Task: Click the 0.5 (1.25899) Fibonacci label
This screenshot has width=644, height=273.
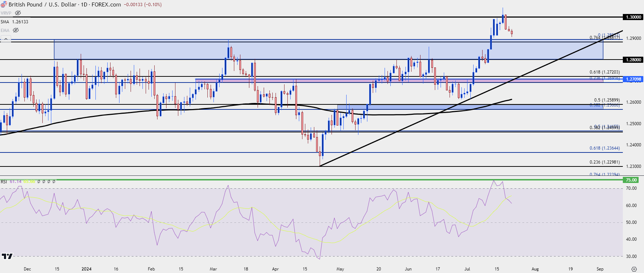Action: click(607, 100)
